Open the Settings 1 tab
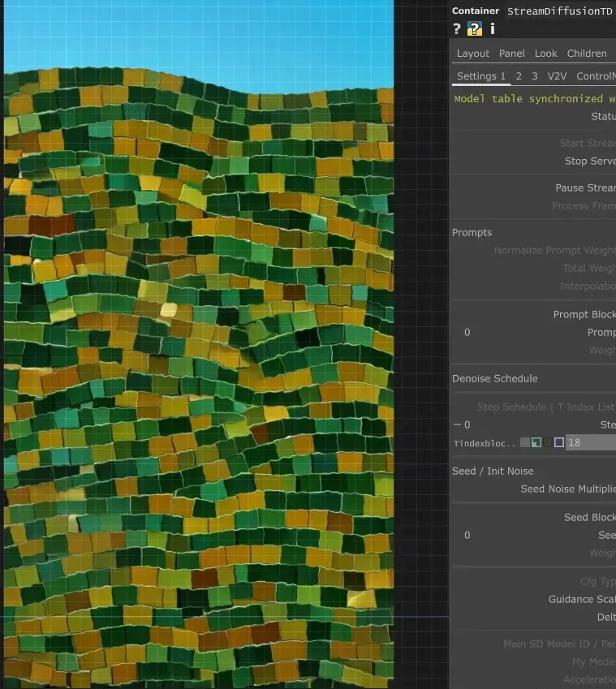 click(x=481, y=76)
